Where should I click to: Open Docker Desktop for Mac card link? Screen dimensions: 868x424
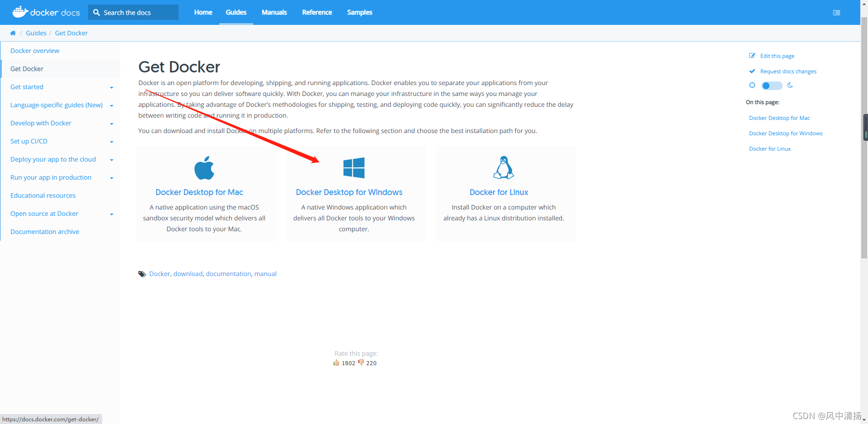199,192
